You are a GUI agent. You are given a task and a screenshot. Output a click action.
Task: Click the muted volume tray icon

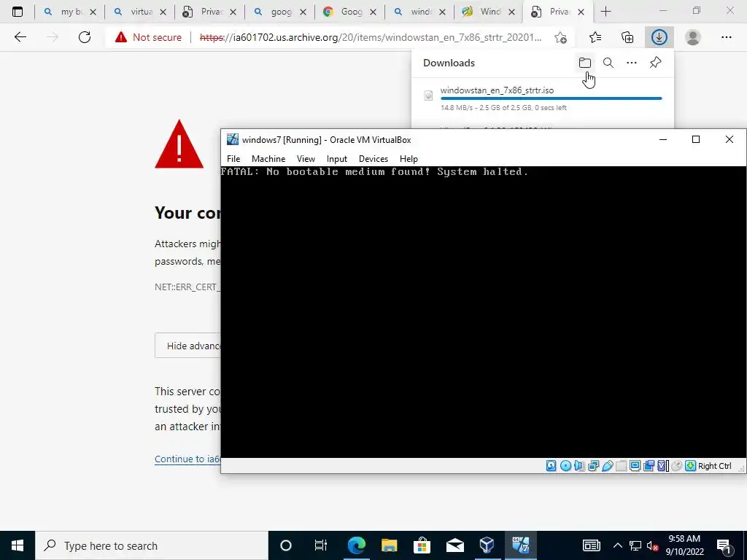652,545
